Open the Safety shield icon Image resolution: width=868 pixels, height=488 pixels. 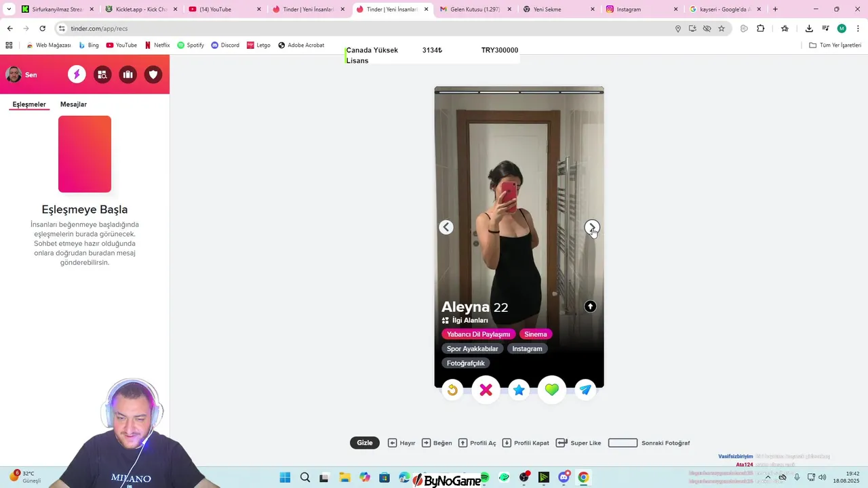point(153,75)
